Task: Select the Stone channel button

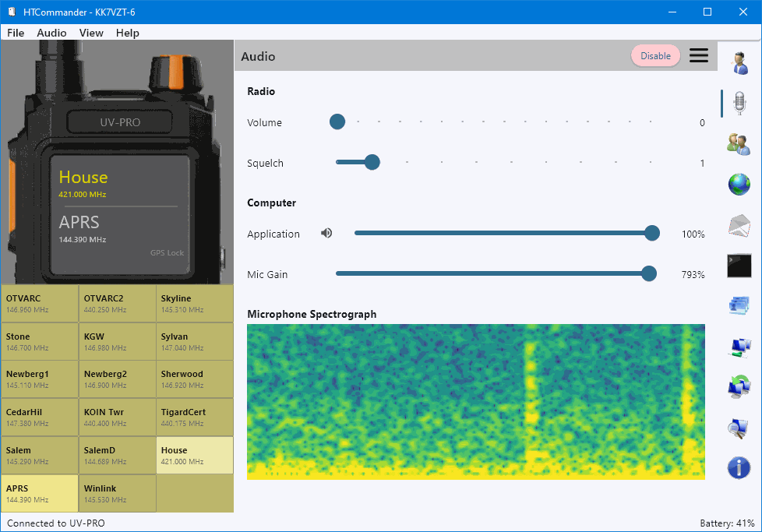Action: coord(40,341)
